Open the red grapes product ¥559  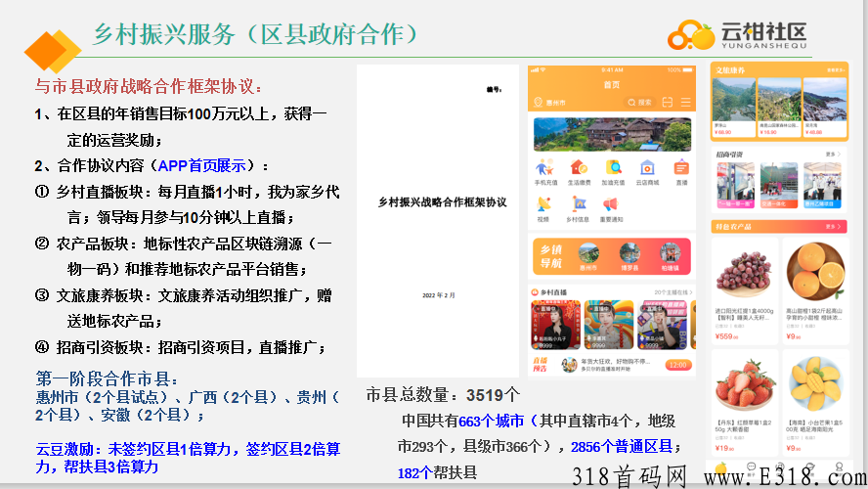point(745,290)
